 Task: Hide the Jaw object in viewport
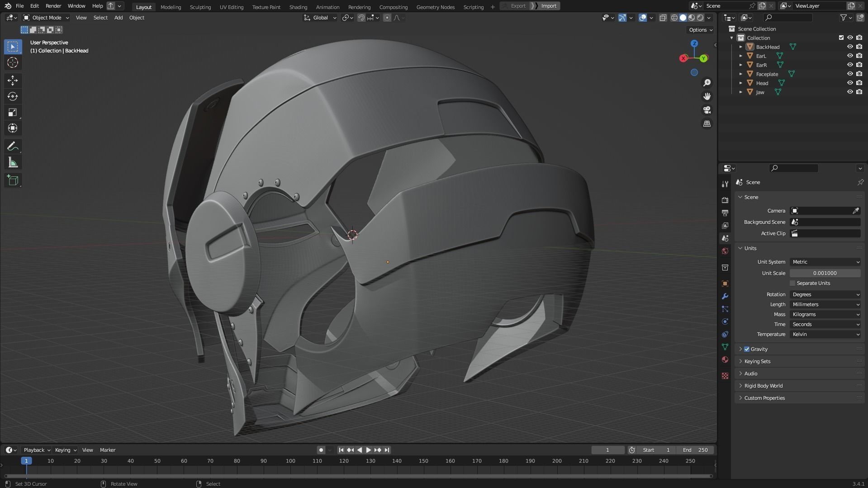[850, 92]
